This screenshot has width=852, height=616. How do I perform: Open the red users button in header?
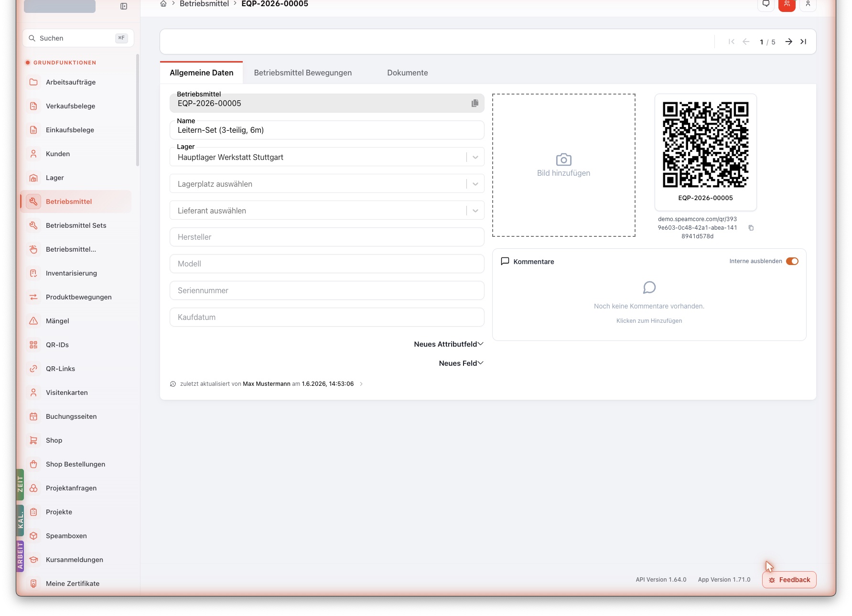coord(787,5)
